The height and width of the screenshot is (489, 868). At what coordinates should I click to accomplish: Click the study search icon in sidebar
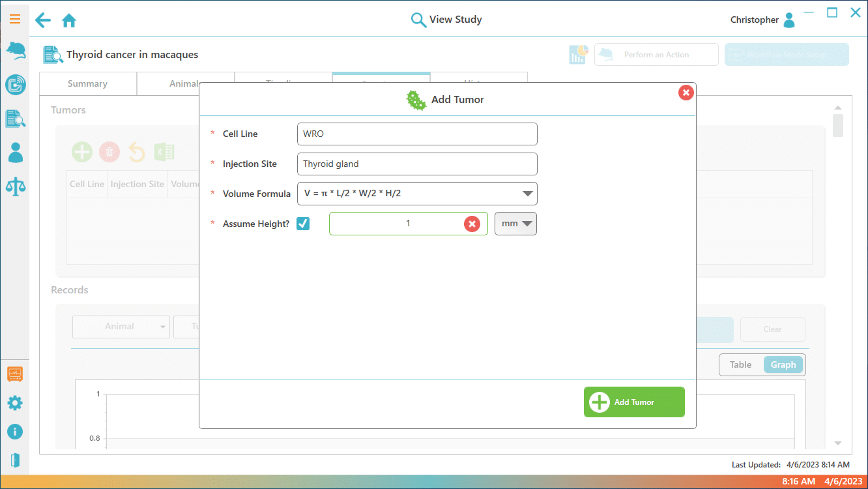click(x=15, y=118)
